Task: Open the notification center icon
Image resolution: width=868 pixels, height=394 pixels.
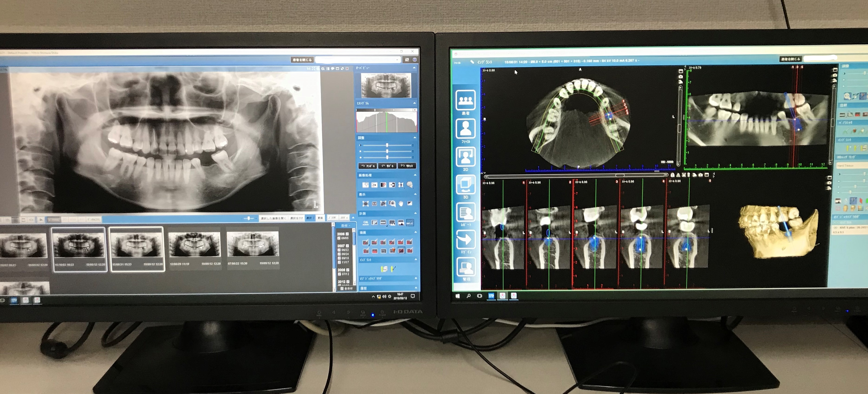Action: pos(413,296)
